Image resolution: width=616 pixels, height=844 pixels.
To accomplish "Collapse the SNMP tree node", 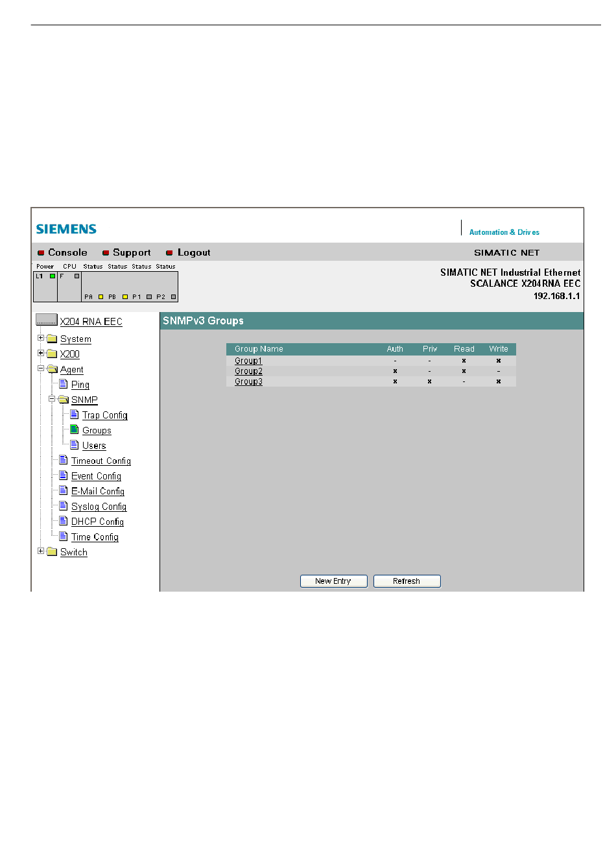I will point(52,400).
